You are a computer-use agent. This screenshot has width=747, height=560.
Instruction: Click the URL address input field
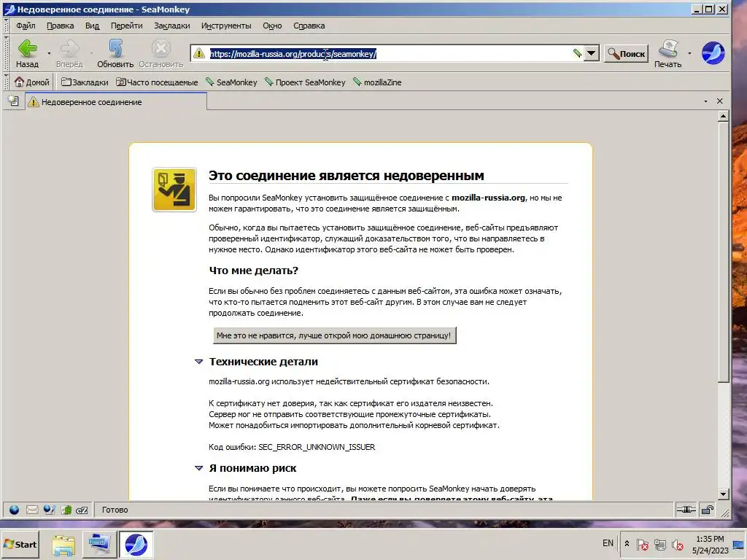coord(388,54)
